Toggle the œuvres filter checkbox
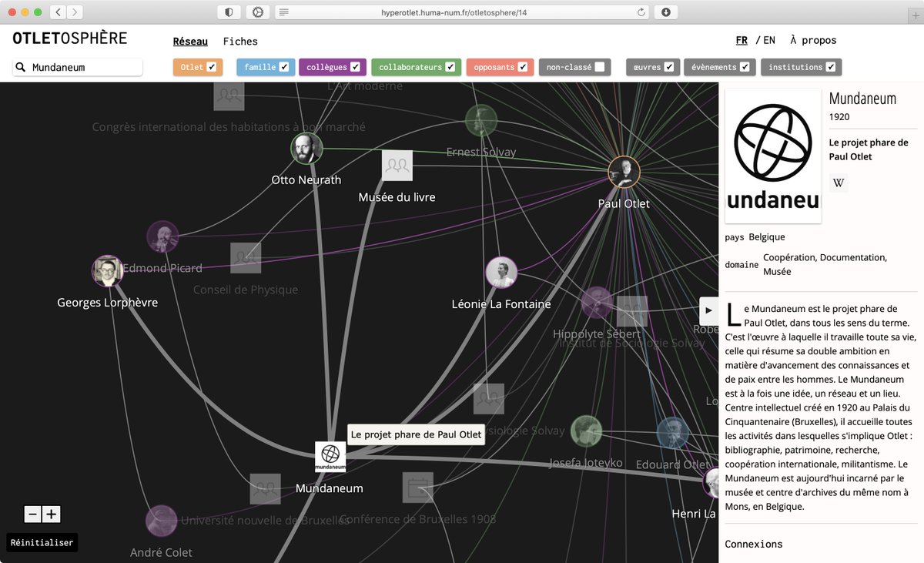The width and height of the screenshot is (924, 563). pos(669,67)
